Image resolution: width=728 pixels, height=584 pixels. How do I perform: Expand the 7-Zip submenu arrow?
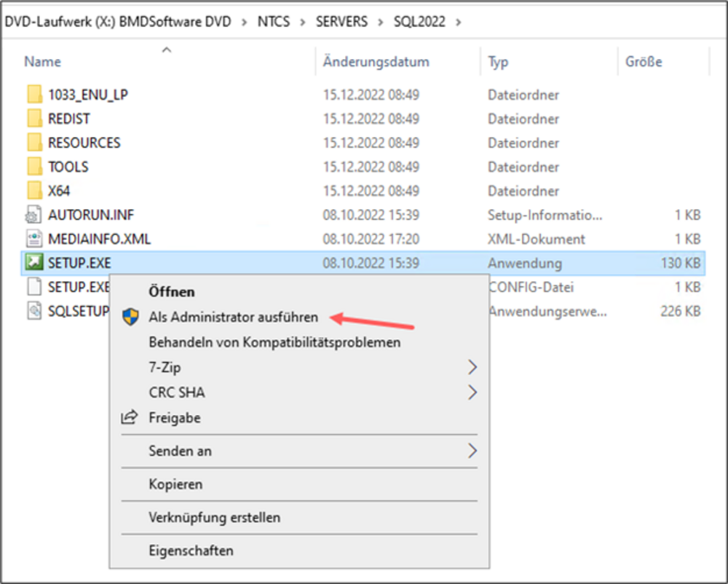point(472,366)
